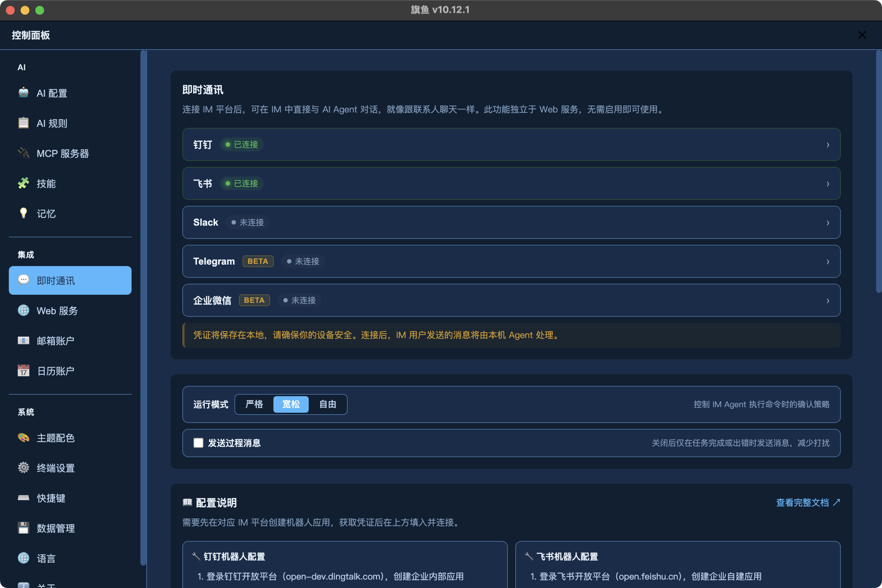Expand the 企业微信 row chevron
The height and width of the screenshot is (588, 882).
(x=828, y=301)
